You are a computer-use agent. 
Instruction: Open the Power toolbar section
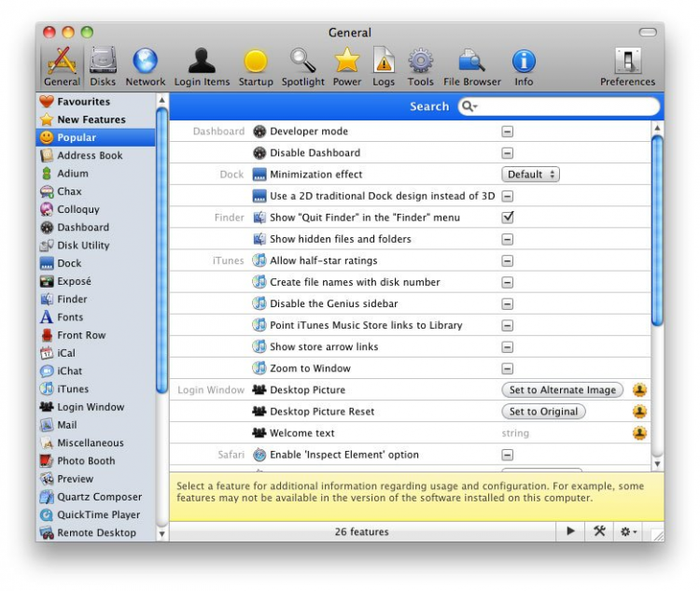pyautogui.click(x=347, y=66)
